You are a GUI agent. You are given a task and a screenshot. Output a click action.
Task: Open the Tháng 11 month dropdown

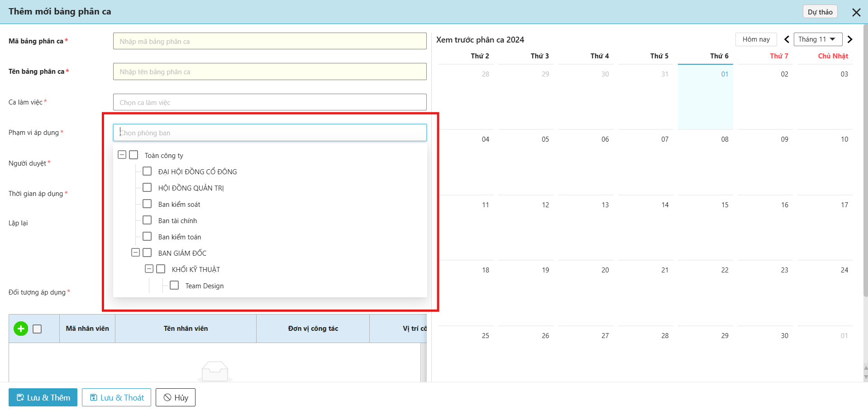coord(817,39)
